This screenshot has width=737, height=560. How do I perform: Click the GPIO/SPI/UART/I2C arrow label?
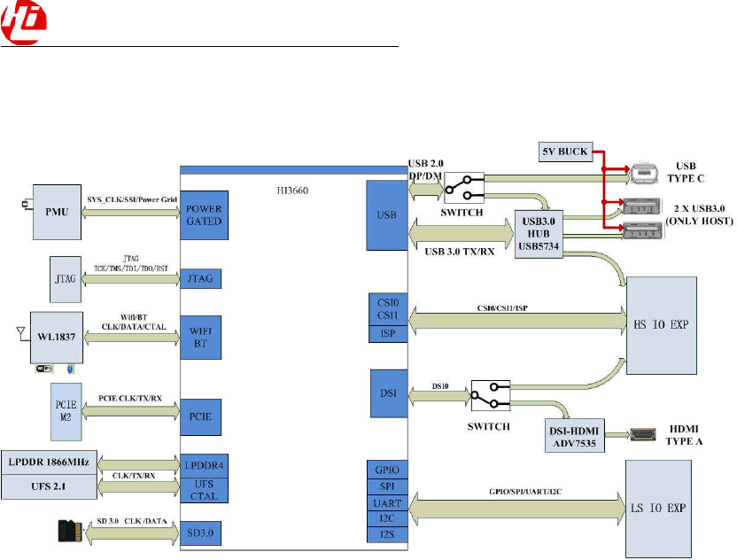coord(525,492)
